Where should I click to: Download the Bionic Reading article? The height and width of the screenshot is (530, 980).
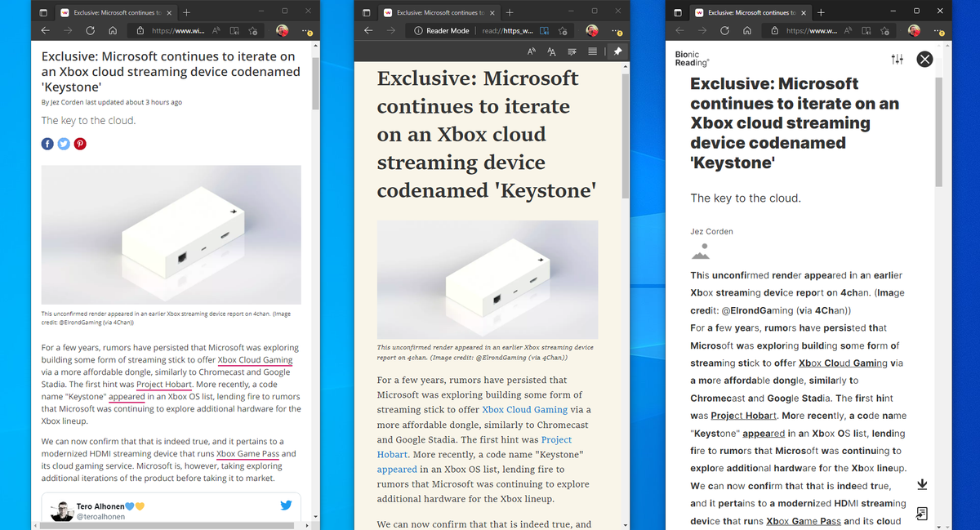tap(922, 483)
